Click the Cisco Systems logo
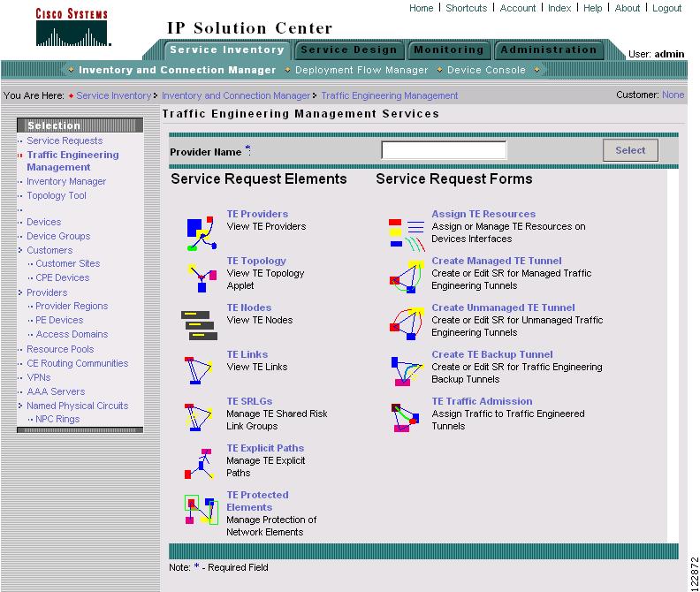Screen dimensions: 700x592 [72, 27]
